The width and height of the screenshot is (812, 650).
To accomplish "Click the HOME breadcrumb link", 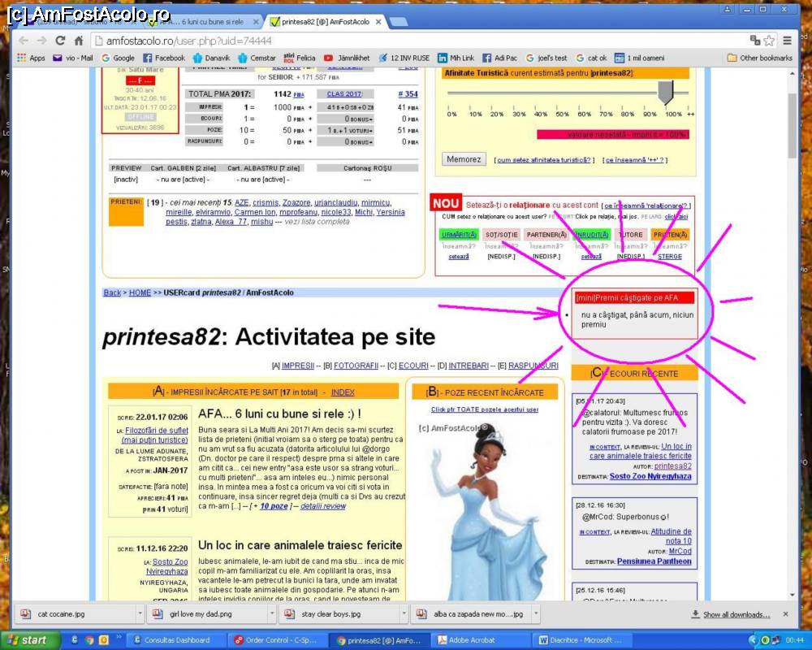I will [140, 292].
